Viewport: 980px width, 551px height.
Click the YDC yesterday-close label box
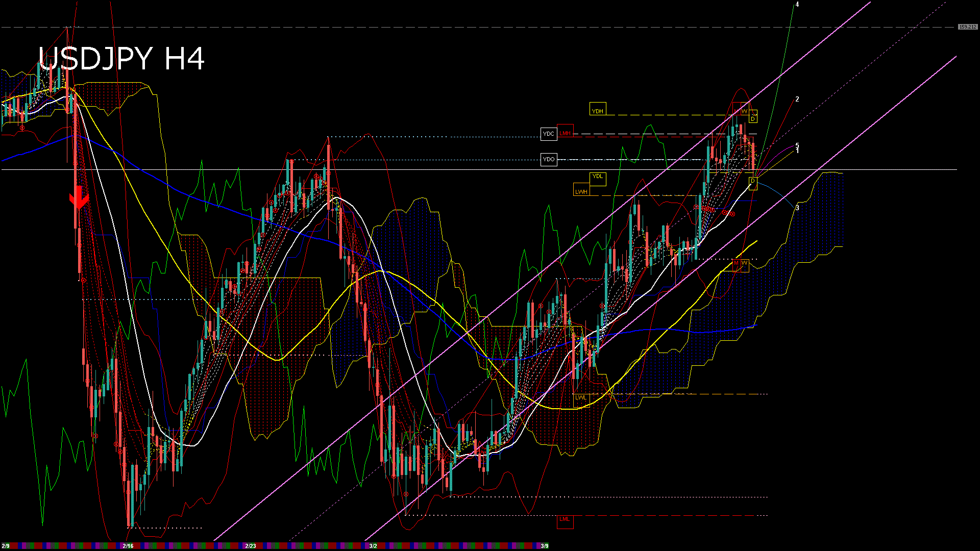[x=549, y=134]
